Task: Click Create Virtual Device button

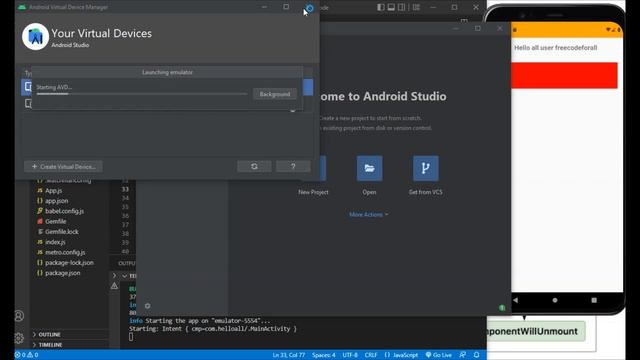Action: pyautogui.click(x=63, y=167)
